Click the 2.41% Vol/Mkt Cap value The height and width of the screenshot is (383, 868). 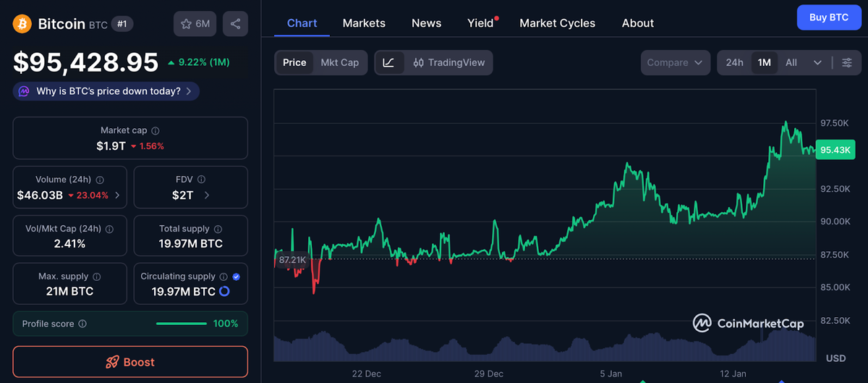(x=70, y=244)
